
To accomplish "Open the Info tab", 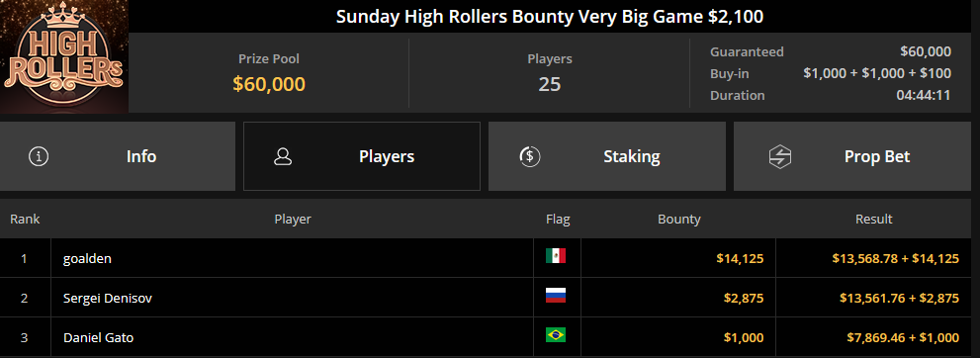I will click(118, 156).
